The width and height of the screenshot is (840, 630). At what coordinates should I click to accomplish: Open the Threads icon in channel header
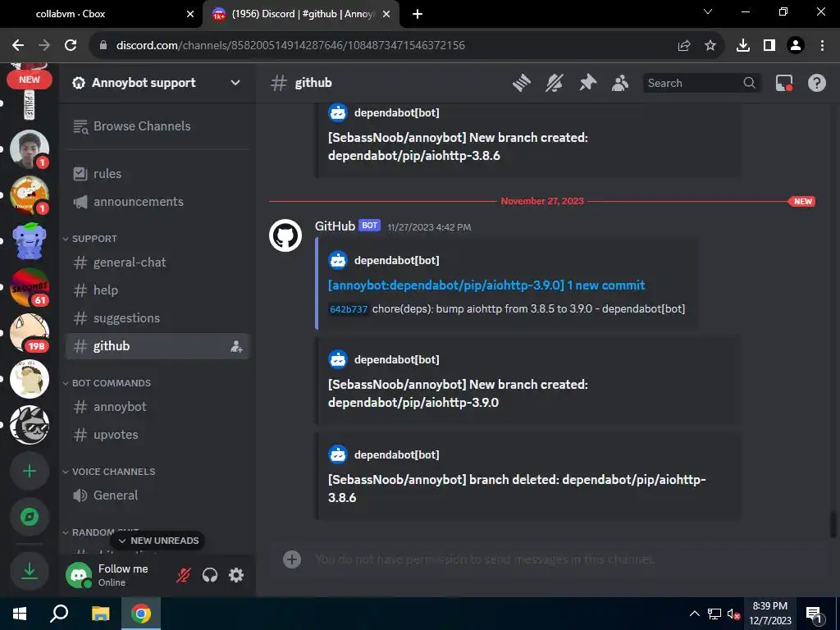(521, 83)
